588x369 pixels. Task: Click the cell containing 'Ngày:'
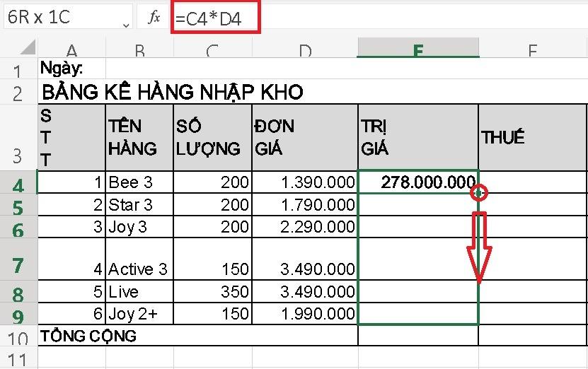coord(71,69)
